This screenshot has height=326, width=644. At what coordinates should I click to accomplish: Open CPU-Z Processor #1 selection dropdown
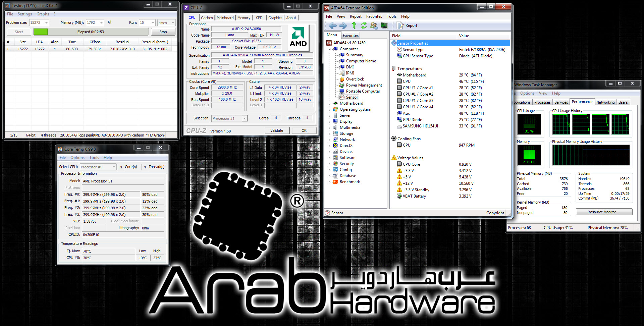229,118
